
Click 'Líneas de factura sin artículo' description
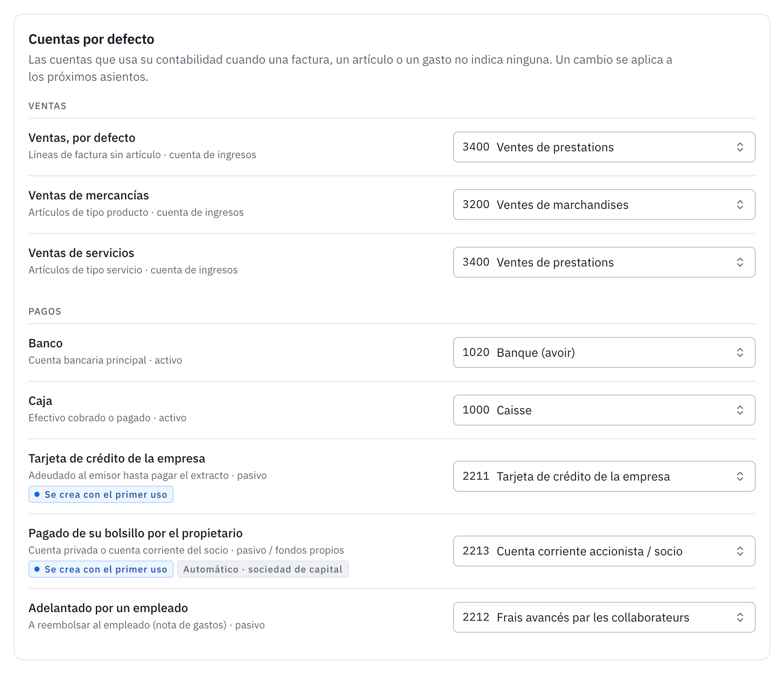(x=95, y=155)
